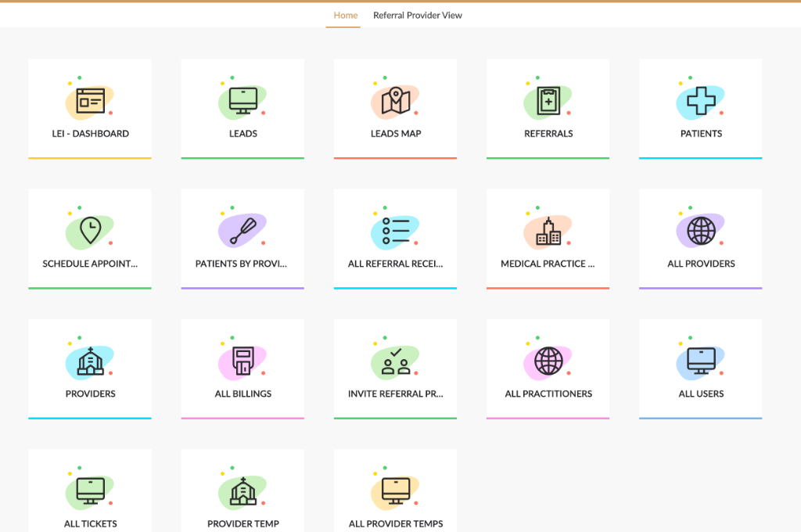Click the Schedule Appointment clock pin icon

point(91,231)
